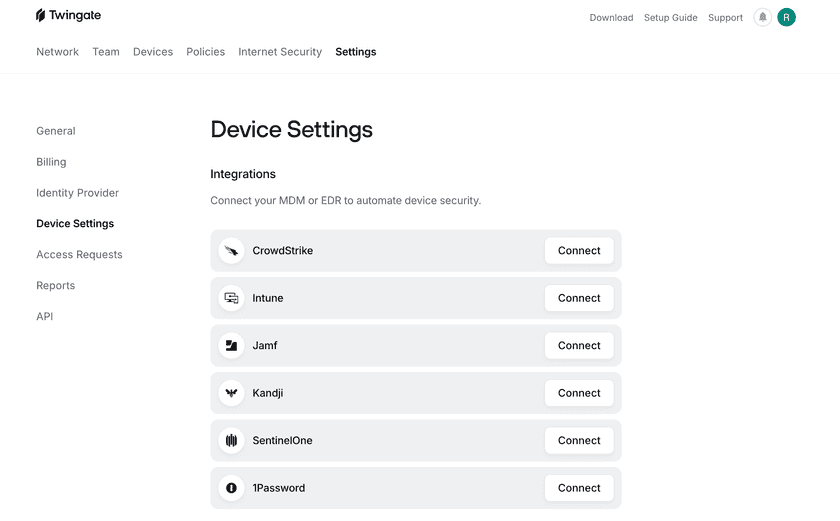840x521 pixels.
Task: Click the Jamf integration icon
Action: tap(231, 346)
